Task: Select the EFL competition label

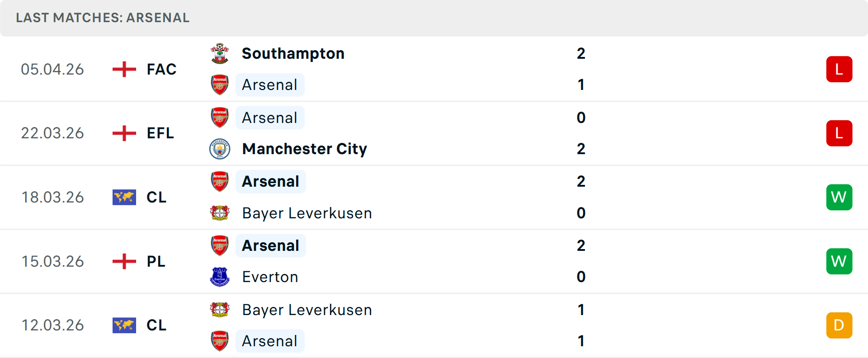Action: click(x=160, y=133)
